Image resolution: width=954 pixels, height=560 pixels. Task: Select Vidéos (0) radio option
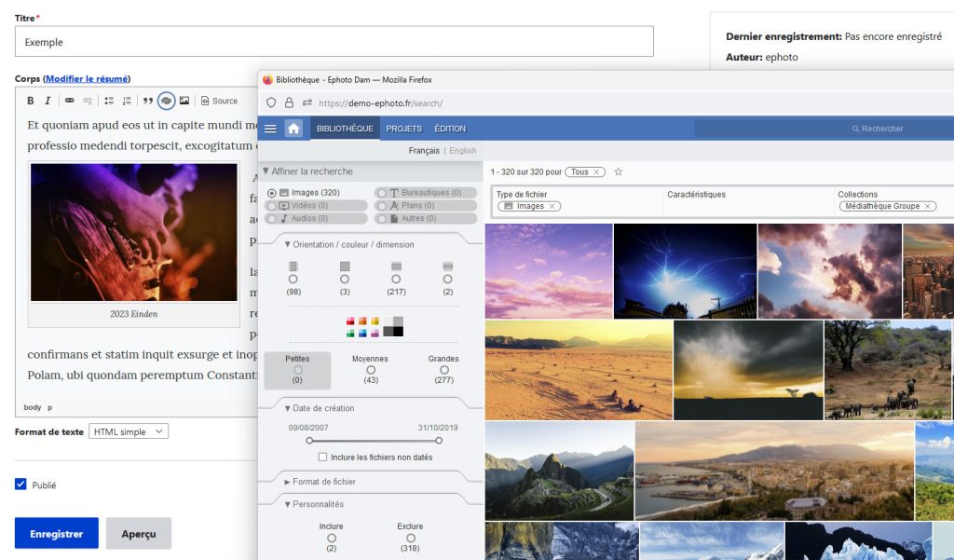point(272,206)
